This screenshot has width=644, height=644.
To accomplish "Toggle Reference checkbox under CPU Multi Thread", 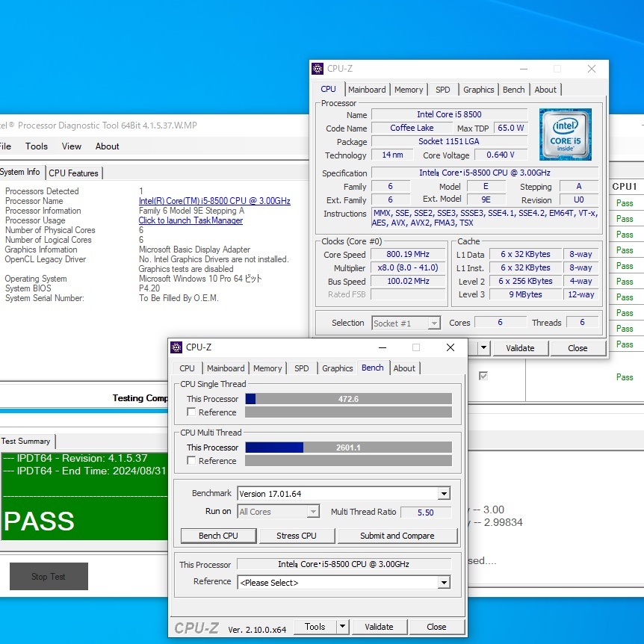I will (x=191, y=460).
